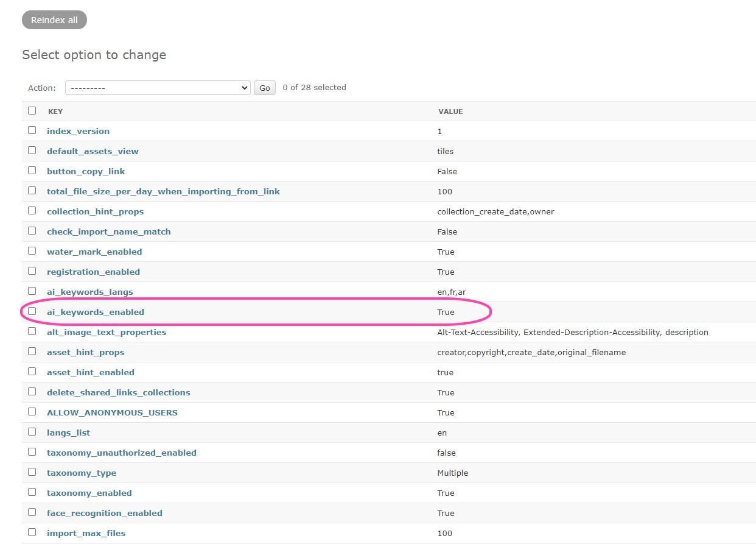Open the asset_hint_props option link
This screenshot has height=544, width=756.
click(85, 352)
